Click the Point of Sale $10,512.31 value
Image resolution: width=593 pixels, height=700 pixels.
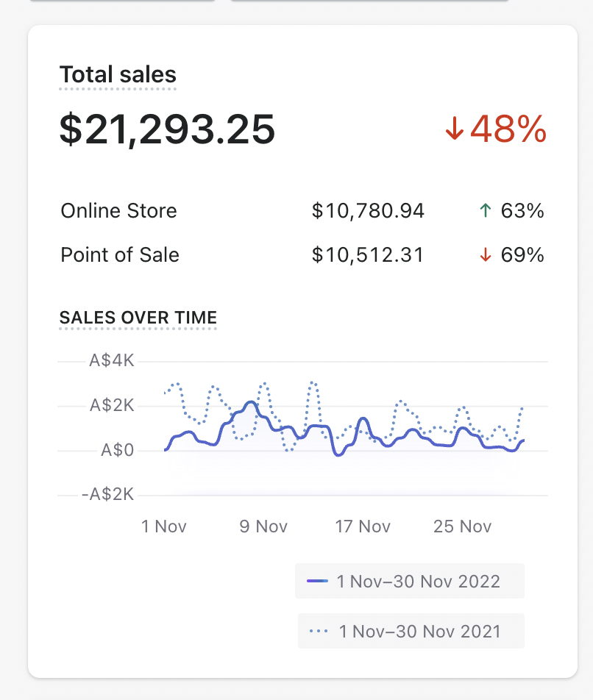pyautogui.click(x=368, y=255)
